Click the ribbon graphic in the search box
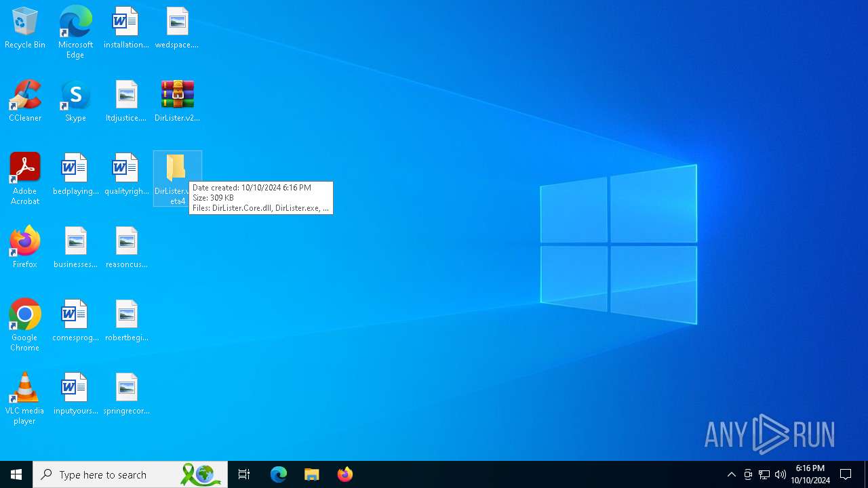This screenshot has width=868, height=488. pyautogui.click(x=201, y=474)
